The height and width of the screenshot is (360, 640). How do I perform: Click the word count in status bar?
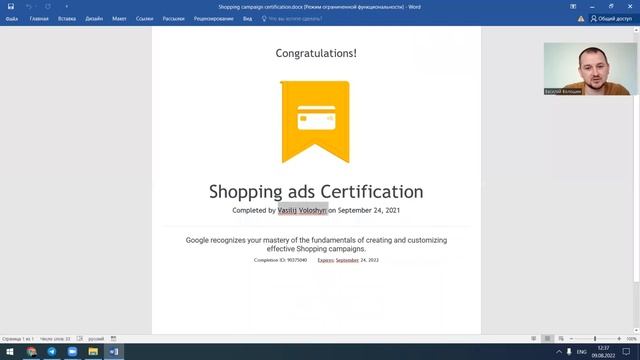click(55, 339)
